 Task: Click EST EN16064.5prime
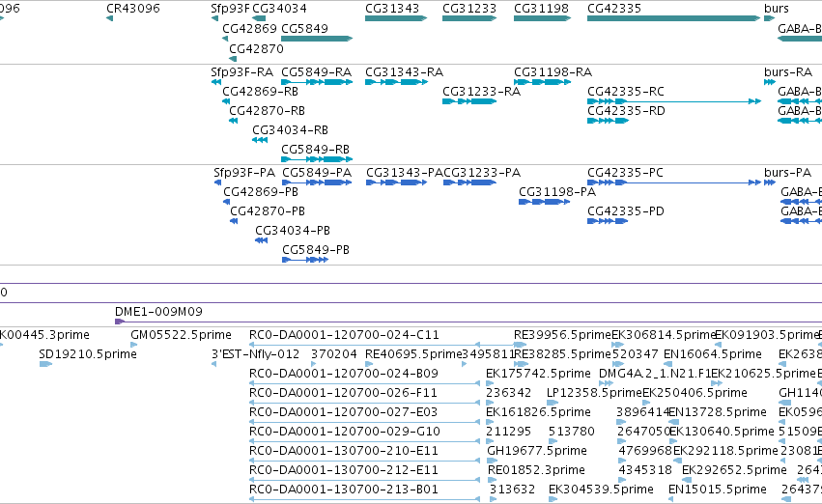713,354
